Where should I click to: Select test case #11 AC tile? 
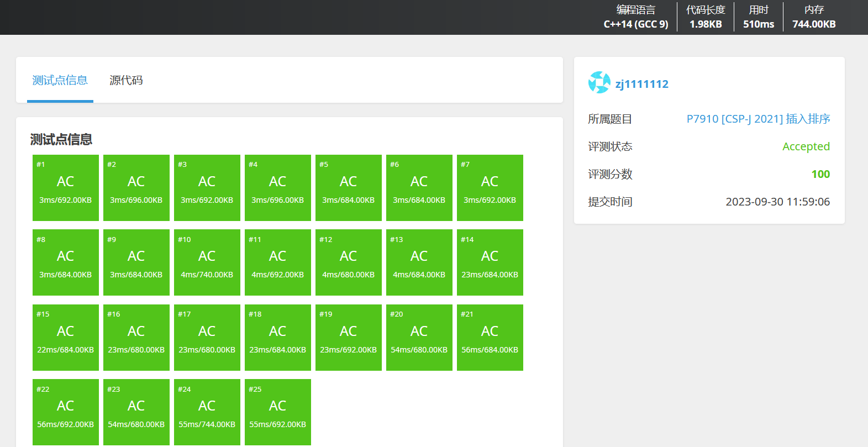click(x=278, y=262)
